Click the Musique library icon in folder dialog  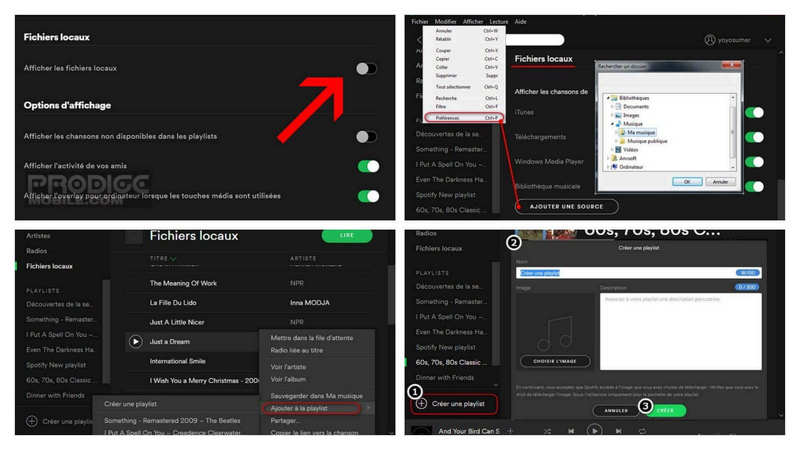tap(618, 123)
